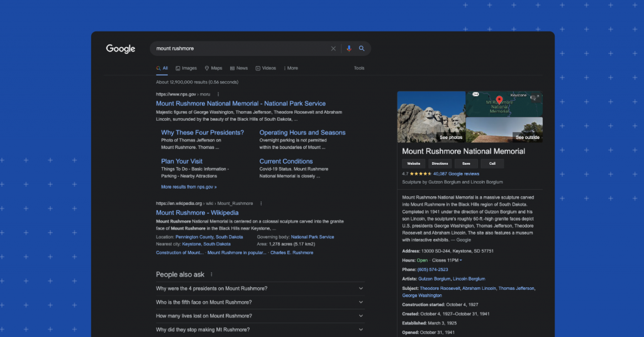Click the magnifier search icon

(362, 48)
